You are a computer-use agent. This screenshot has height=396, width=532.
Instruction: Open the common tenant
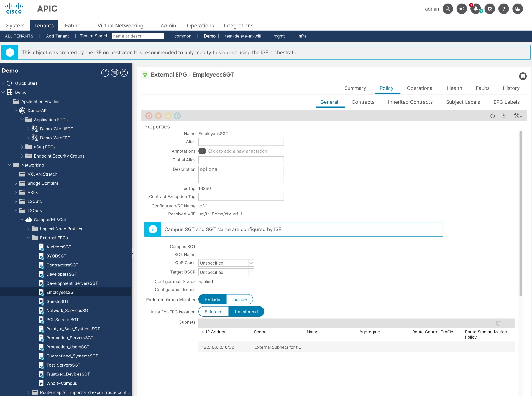click(x=183, y=36)
